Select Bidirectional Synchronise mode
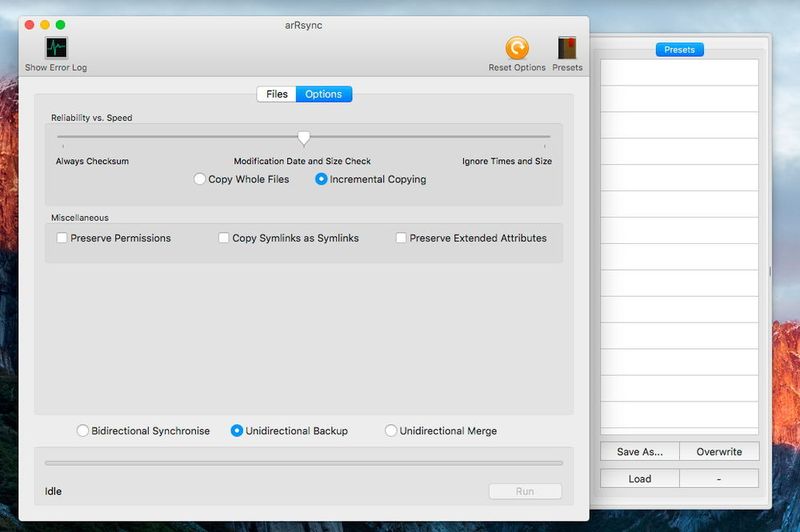 [83, 431]
